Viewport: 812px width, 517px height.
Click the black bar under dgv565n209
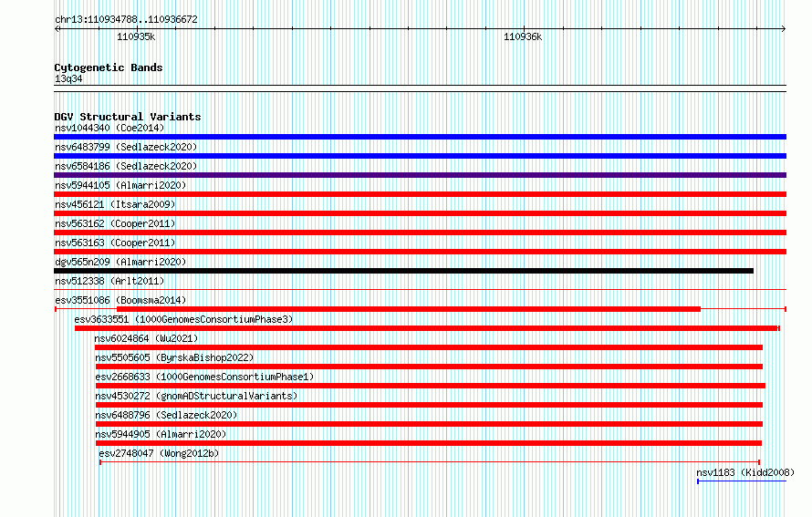(403, 271)
